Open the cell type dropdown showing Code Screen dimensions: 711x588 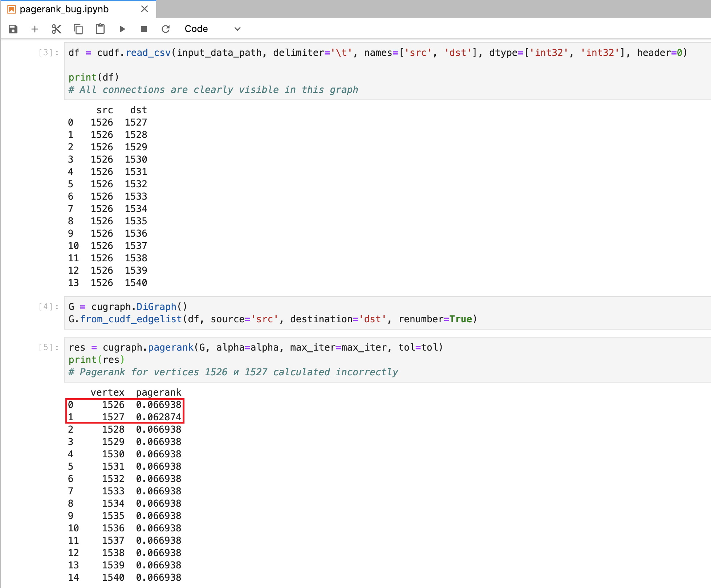tap(196, 29)
